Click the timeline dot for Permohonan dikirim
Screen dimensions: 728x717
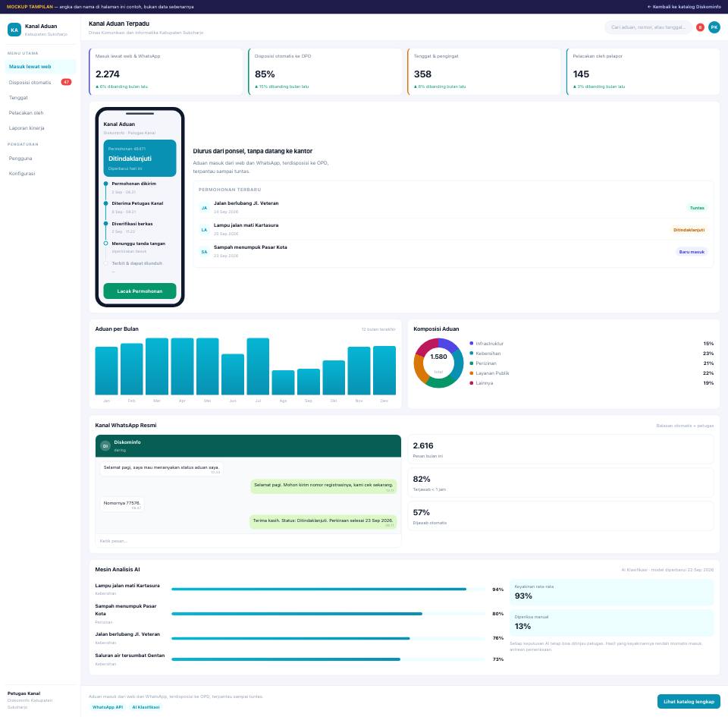tap(106, 184)
